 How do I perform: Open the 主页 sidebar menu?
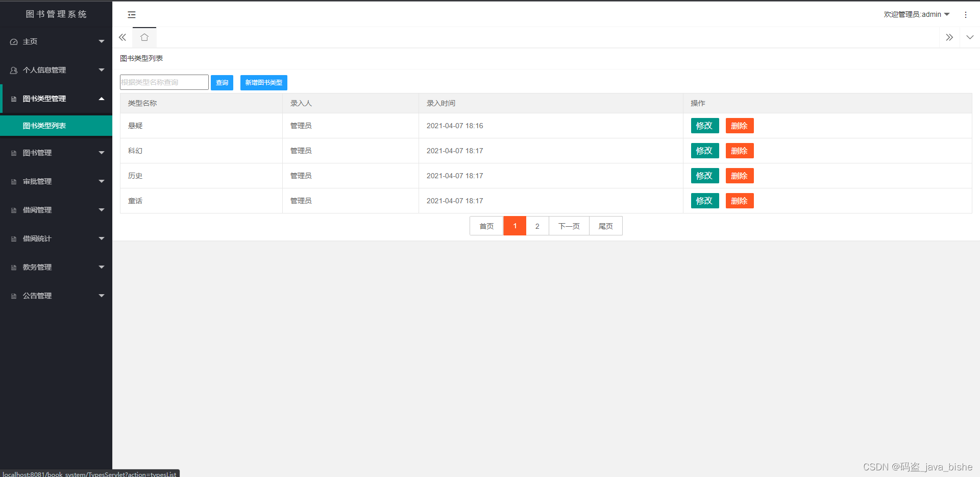(56, 41)
